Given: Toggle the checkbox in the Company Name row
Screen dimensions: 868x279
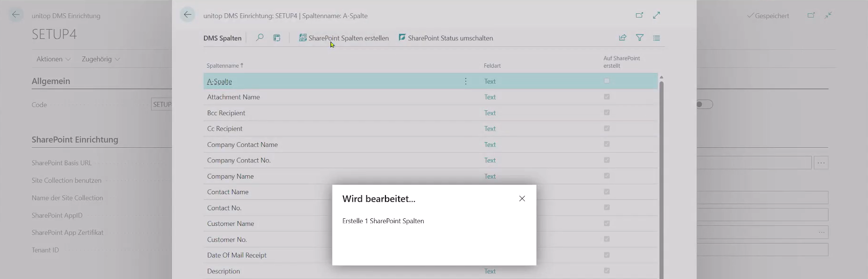Looking at the screenshot, I should coord(607,176).
